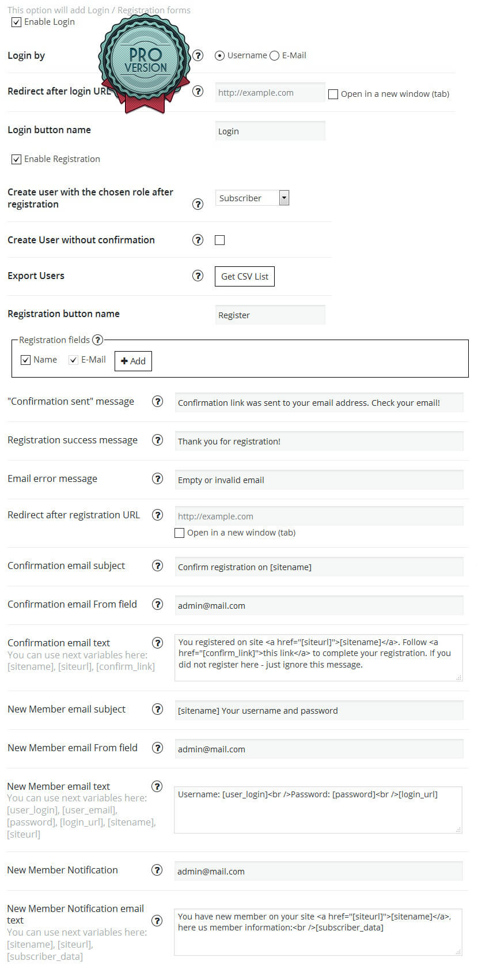
Task: Click help icon beside New Member Notification
Action: click(157, 870)
